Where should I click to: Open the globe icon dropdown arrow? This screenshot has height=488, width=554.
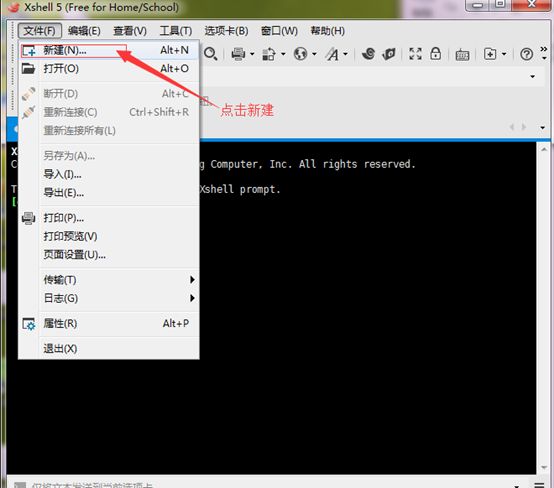pos(314,54)
